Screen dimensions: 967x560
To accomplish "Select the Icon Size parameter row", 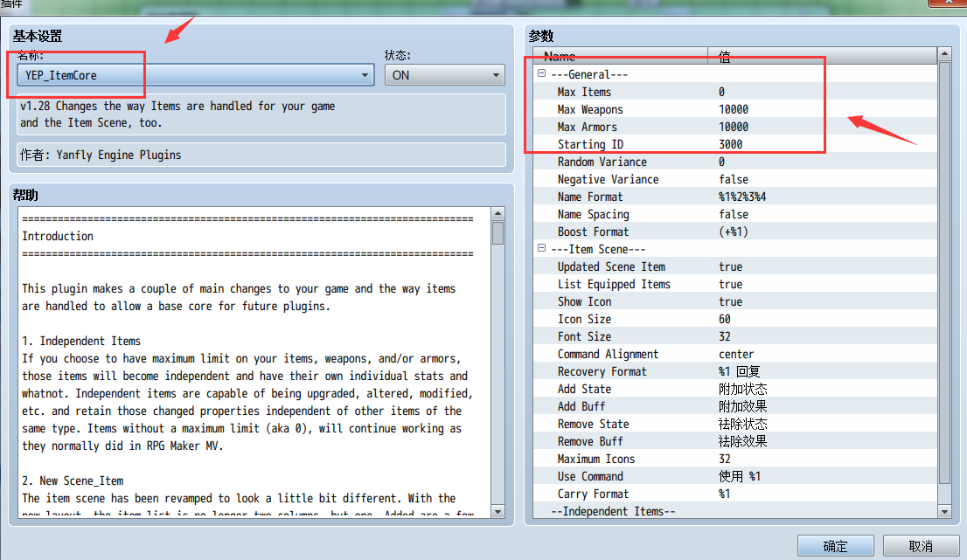I will coord(735,319).
